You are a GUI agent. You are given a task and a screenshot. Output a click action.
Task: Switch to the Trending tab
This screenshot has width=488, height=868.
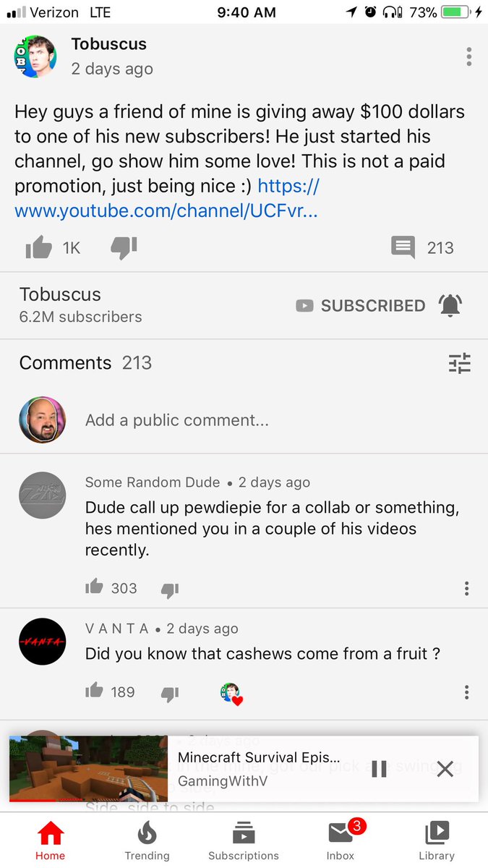pos(147,840)
